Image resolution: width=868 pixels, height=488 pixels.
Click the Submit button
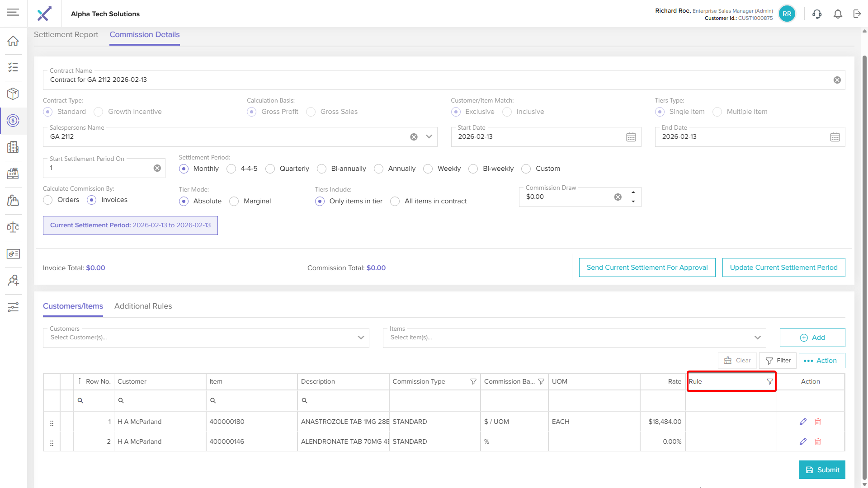coord(822,470)
